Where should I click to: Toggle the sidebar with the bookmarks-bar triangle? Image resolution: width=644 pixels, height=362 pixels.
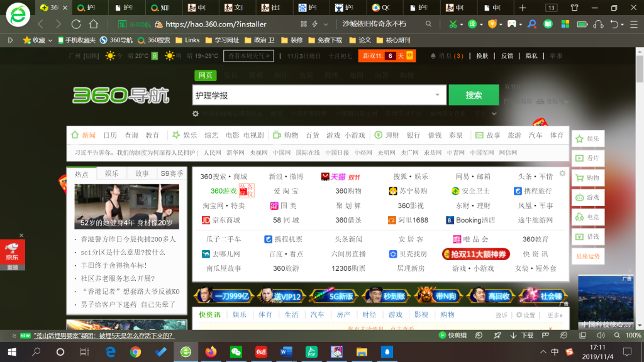coord(11,40)
